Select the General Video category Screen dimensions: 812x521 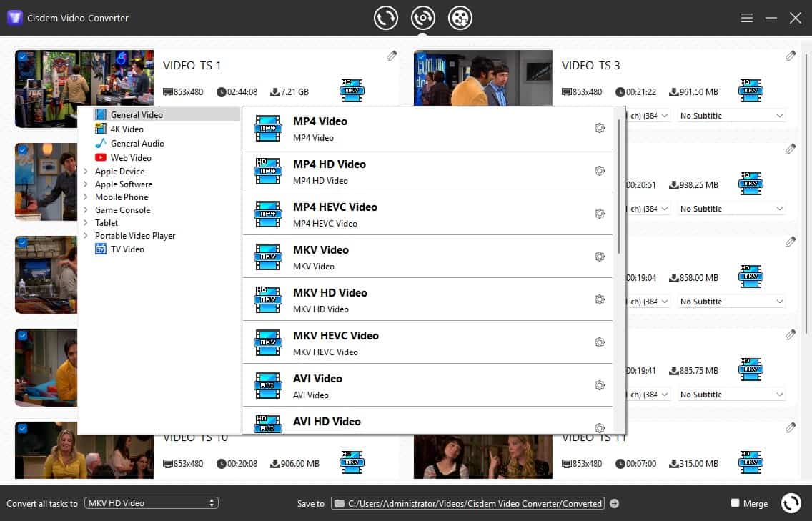[167, 115]
